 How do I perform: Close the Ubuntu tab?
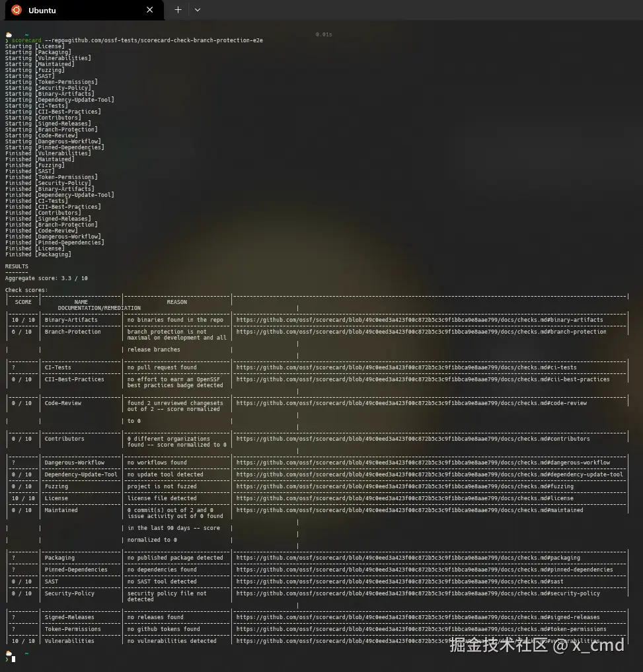pos(149,10)
